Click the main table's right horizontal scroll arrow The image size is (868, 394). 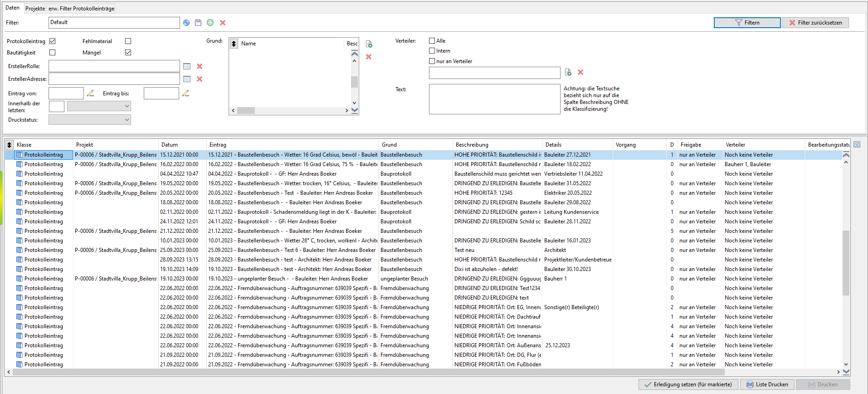click(838, 372)
